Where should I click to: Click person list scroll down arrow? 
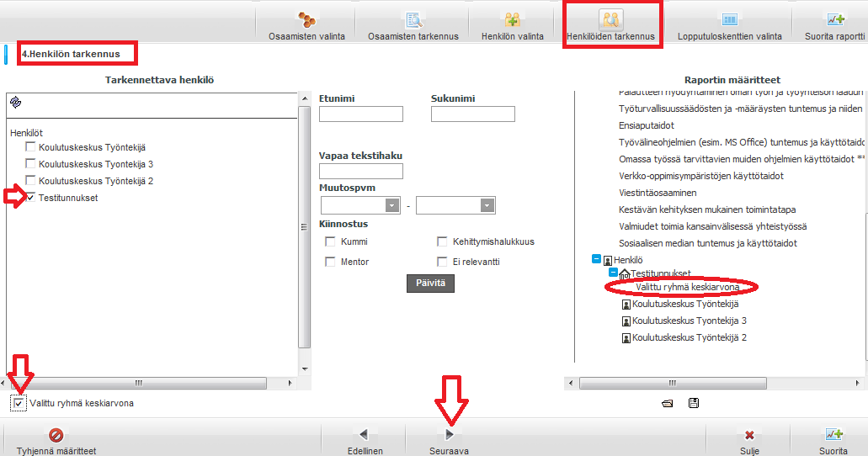coord(305,369)
